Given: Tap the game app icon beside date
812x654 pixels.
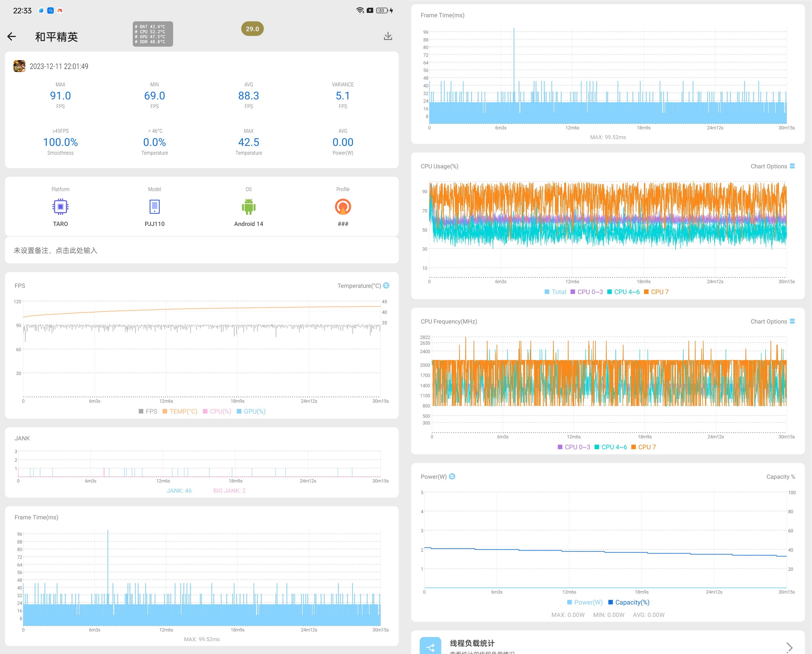Looking at the screenshot, I should (x=20, y=66).
